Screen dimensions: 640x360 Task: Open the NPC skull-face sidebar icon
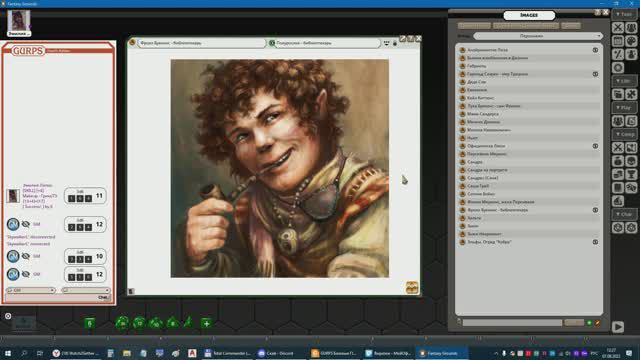[x=631, y=161]
